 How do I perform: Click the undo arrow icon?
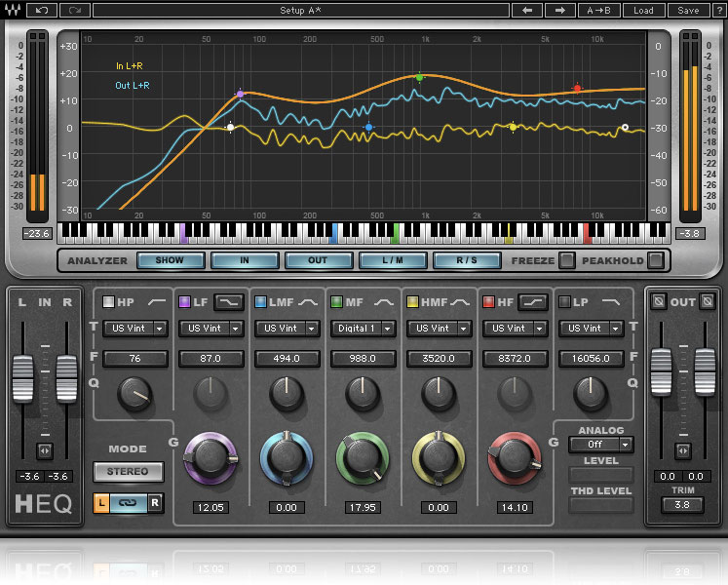pos(42,10)
